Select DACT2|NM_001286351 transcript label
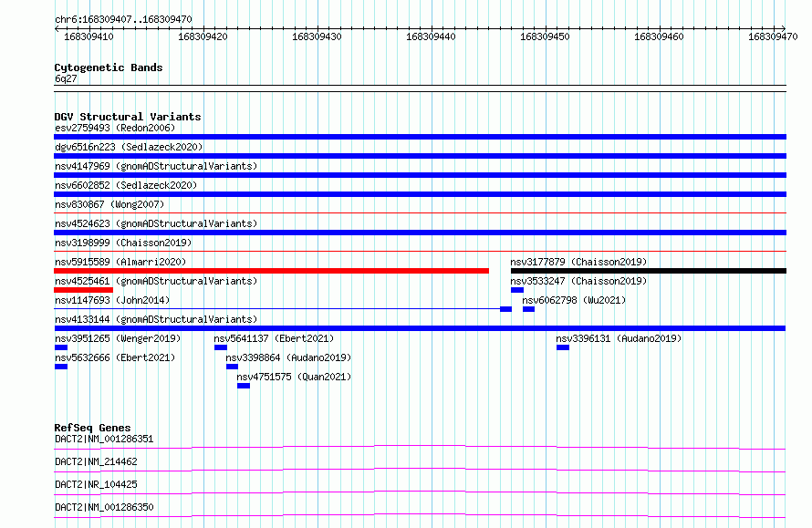This screenshot has width=812, height=528. (x=104, y=439)
